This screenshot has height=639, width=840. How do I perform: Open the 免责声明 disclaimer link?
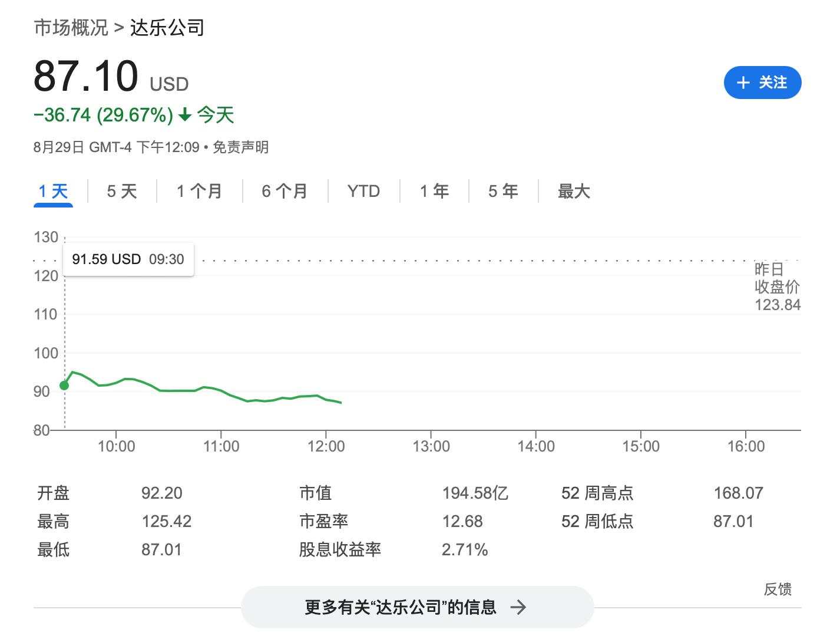pos(240,147)
